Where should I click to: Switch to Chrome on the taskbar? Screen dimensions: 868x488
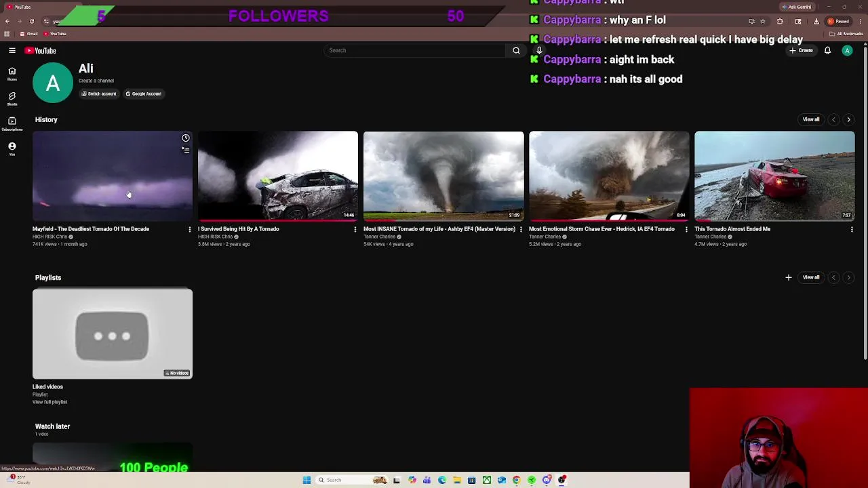pos(516,480)
